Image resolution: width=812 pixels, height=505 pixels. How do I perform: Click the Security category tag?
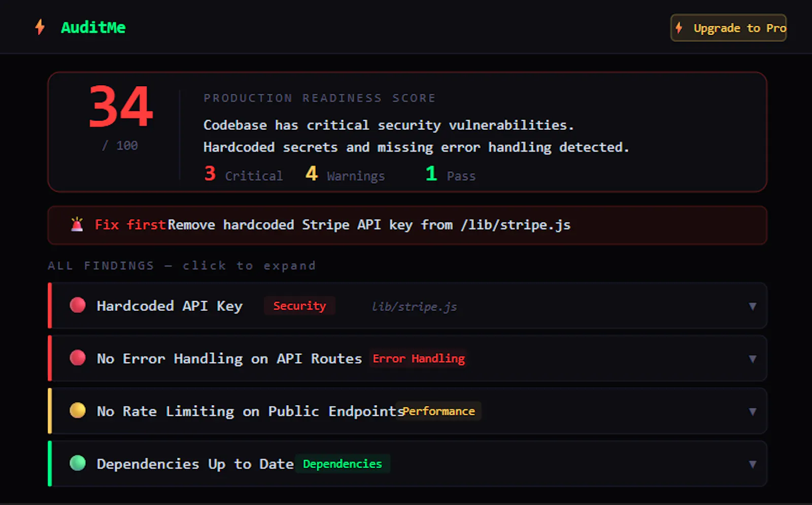[x=299, y=306]
